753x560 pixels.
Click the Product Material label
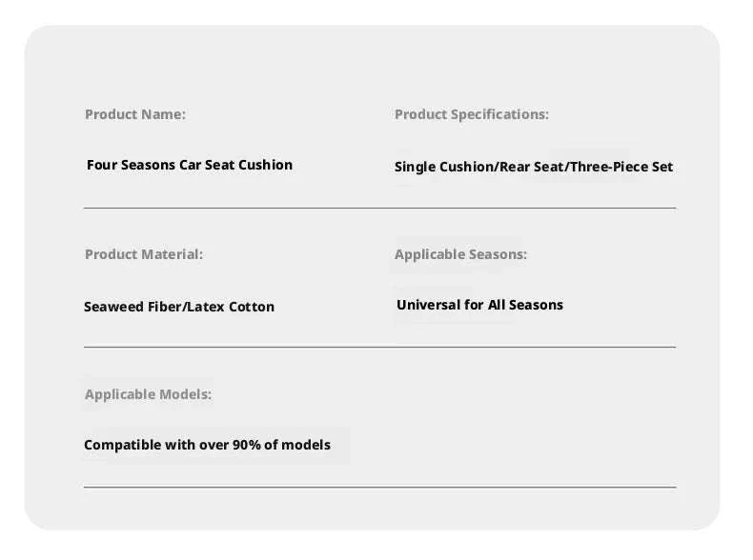[144, 254]
